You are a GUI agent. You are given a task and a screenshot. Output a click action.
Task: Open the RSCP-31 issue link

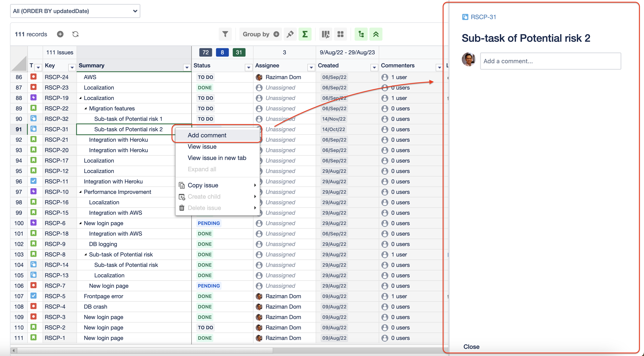click(483, 17)
